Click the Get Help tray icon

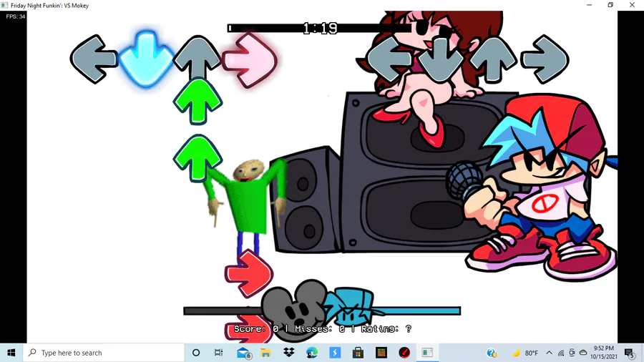491,353
